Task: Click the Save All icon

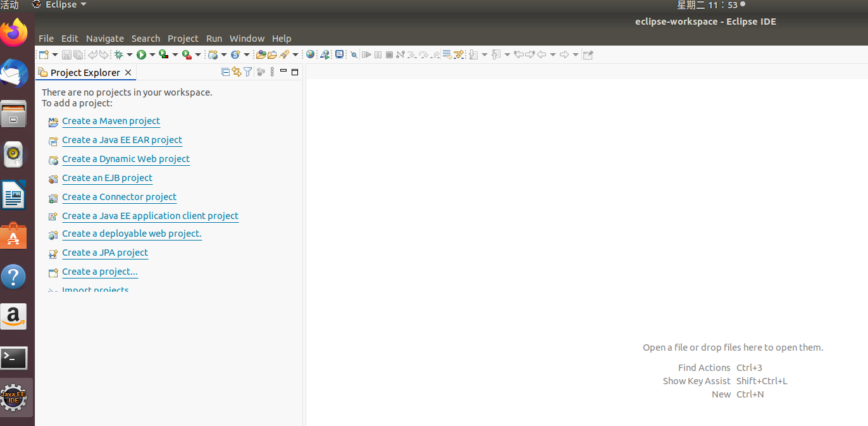Action: (78, 54)
